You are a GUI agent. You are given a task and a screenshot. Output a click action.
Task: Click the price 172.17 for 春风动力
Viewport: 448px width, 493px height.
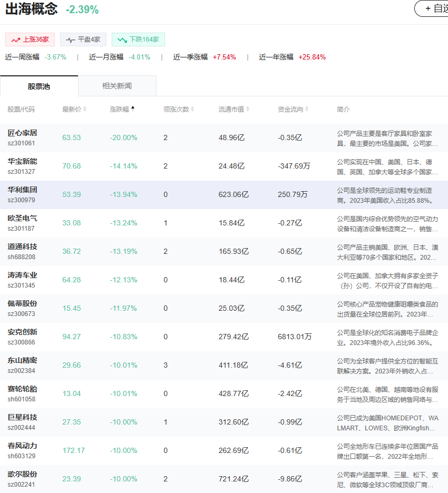(74, 450)
